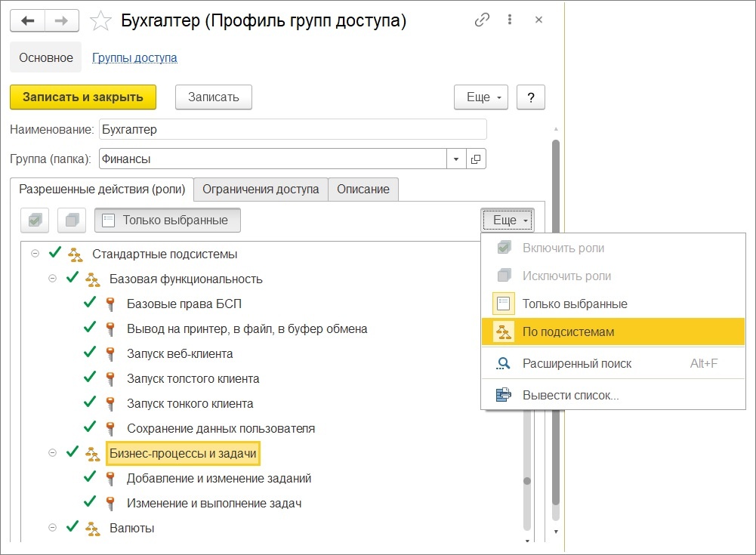
Task: Open top Еще dropdown next to help
Action: point(480,97)
